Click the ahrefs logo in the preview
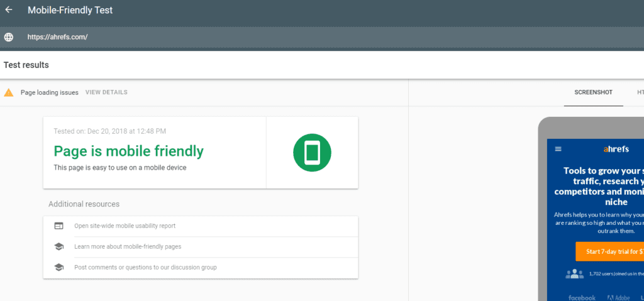 pos(616,149)
